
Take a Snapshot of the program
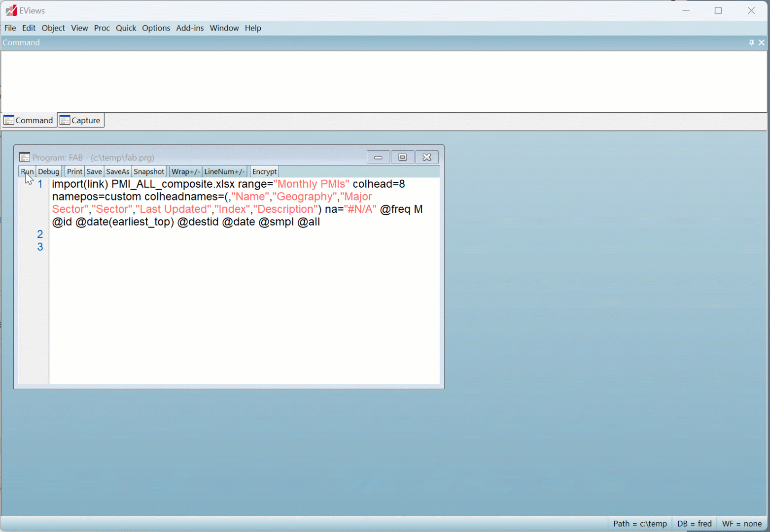[x=149, y=171]
